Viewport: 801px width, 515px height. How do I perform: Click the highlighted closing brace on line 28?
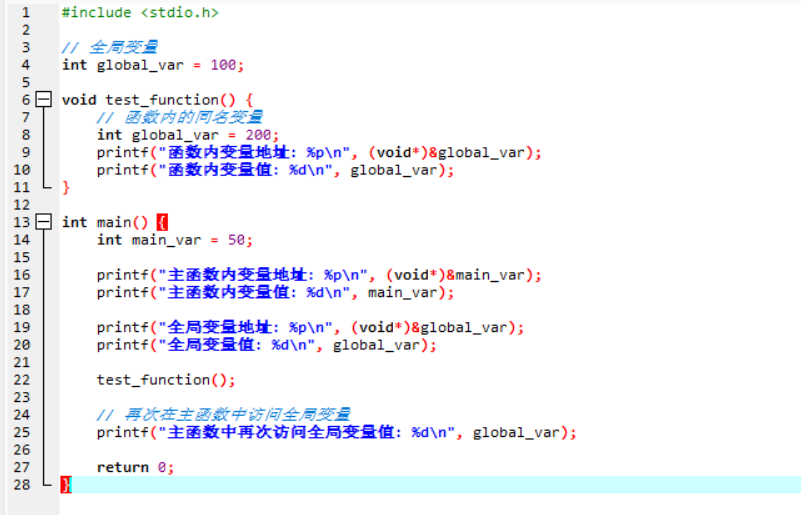click(66, 484)
